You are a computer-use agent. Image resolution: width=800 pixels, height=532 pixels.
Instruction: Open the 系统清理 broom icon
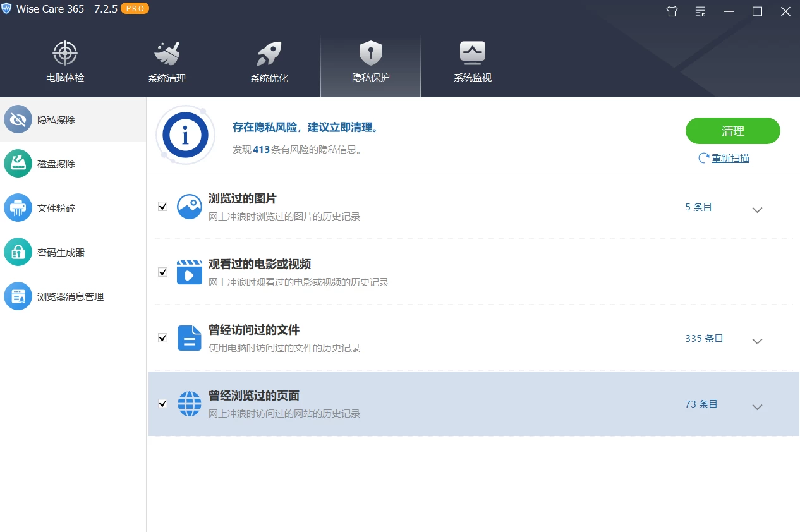tap(167, 53)
